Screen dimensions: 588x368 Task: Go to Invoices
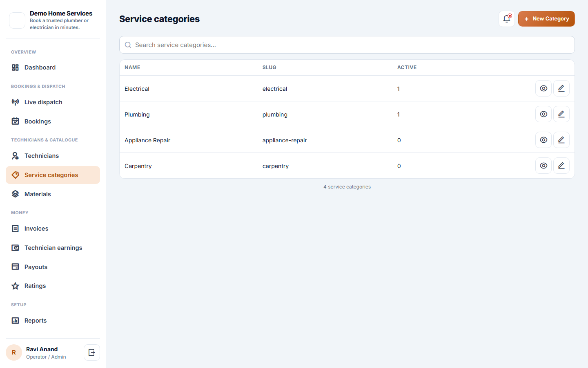click(x=53, y=229)
